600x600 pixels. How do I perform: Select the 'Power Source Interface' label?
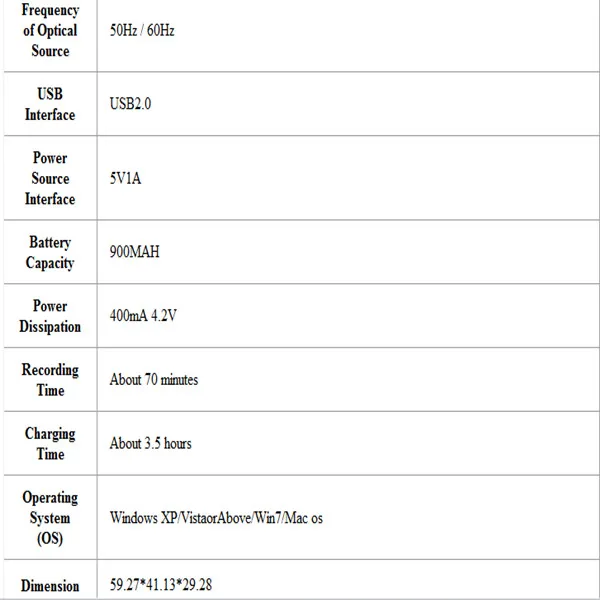[50, 178]
